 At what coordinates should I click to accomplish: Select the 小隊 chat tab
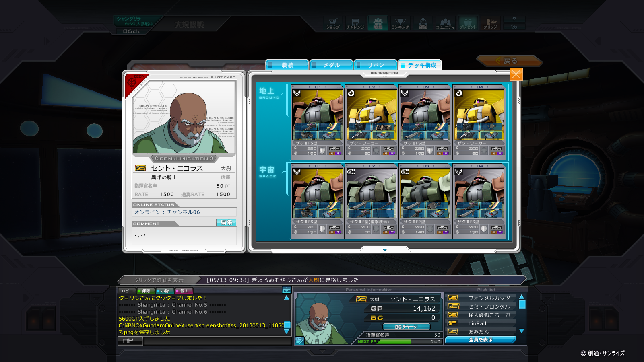click(x=165, y=291)
